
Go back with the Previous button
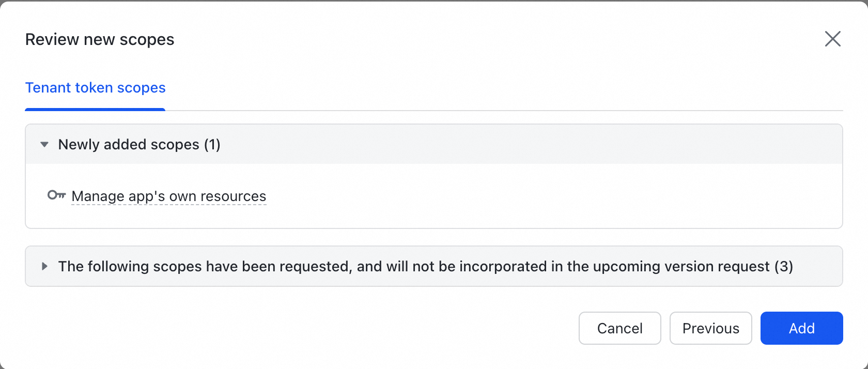710,328
